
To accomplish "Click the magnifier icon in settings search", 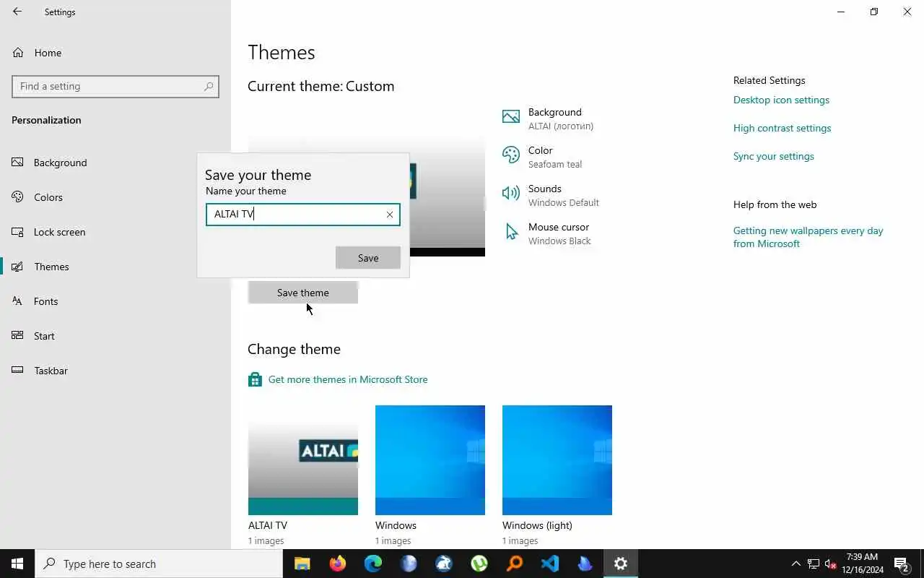I will pos(209,86).
